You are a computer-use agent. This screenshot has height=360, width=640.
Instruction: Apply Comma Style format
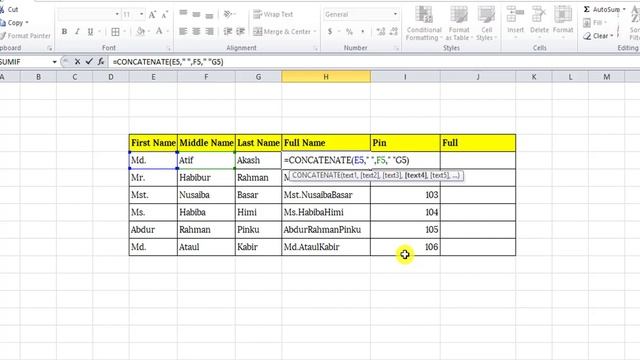click(x=362, y=31)
